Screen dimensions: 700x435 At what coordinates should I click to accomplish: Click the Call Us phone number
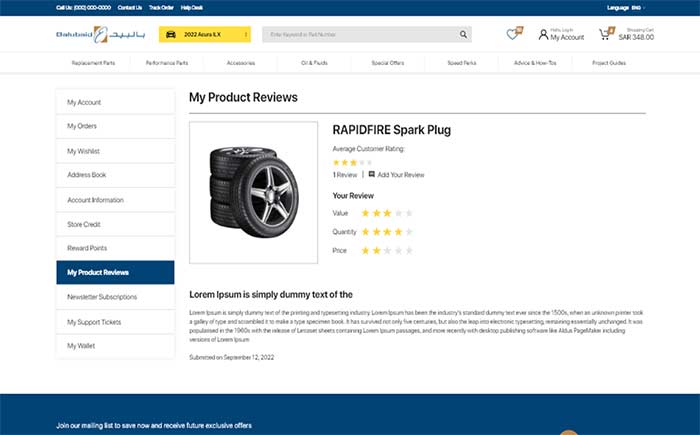coord(83,8)
